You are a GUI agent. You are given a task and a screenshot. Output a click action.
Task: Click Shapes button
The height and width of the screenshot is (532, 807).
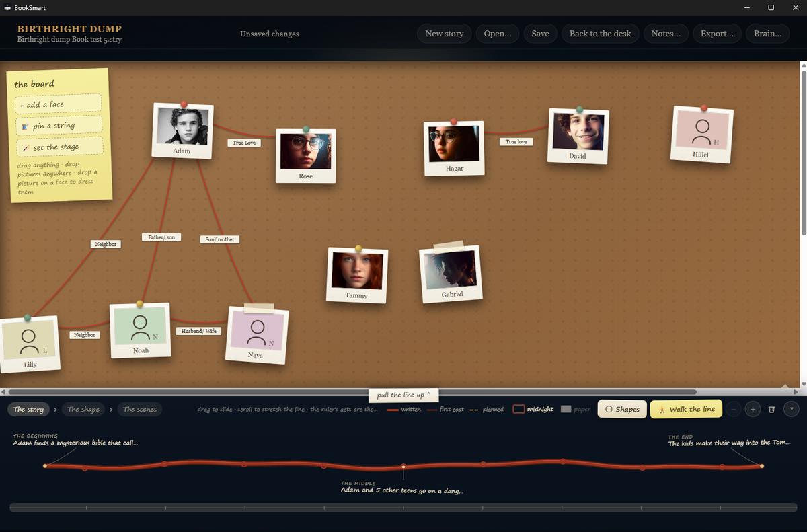click(x=622, y=409)
